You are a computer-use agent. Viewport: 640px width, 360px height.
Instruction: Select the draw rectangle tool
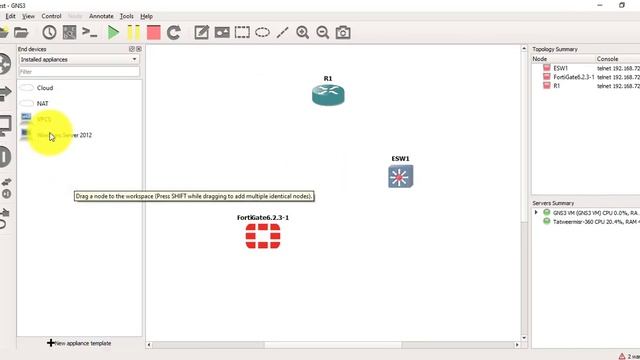coord(242,32)
